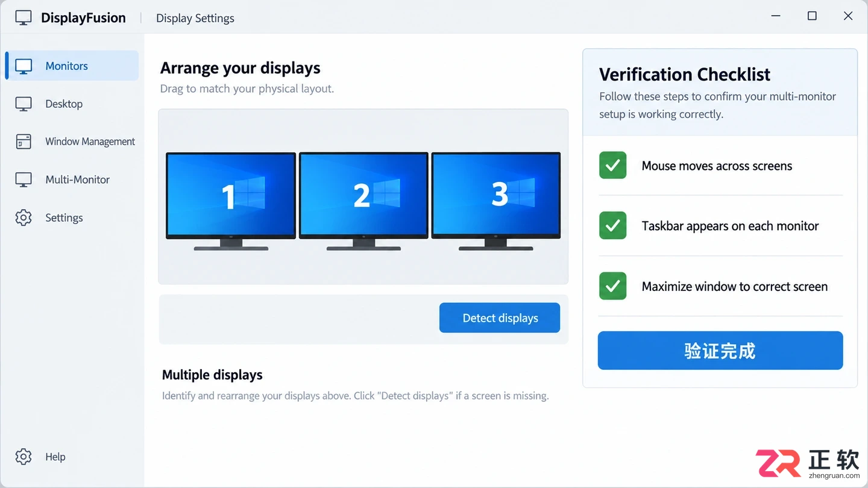Click the Monitors sidebar icon

24,66
